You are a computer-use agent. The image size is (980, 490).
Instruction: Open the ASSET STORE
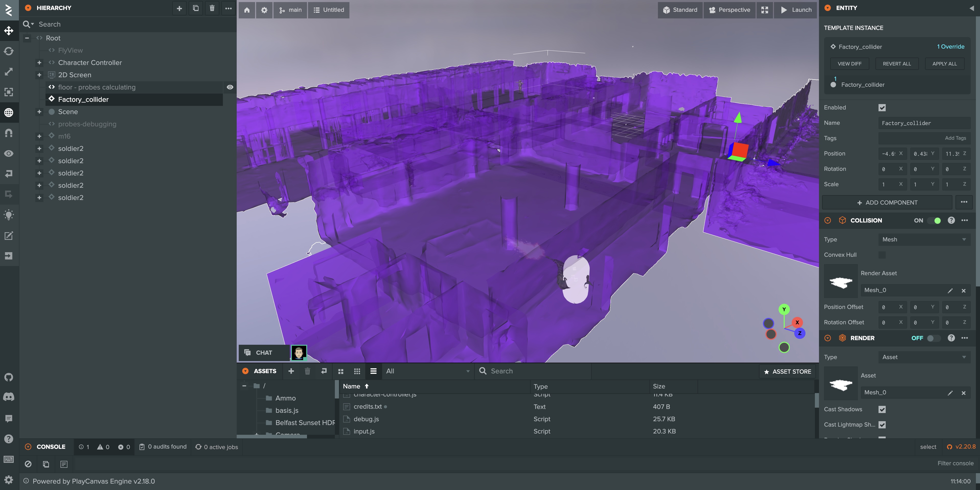[x=787, y=371]
